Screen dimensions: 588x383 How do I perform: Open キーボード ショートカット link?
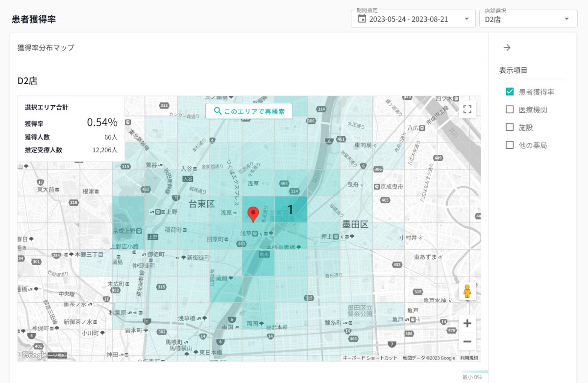(x=370, y=358)
